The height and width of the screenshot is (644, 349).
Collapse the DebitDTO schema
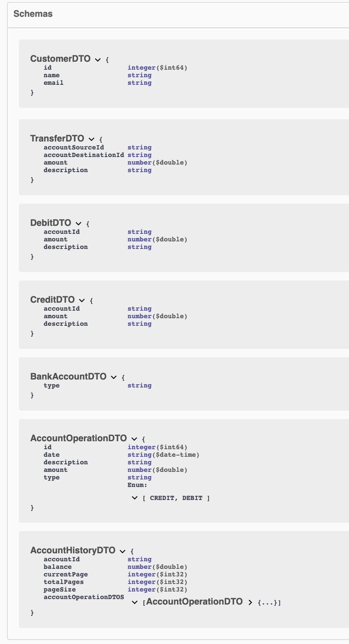[x=78, y=224]
